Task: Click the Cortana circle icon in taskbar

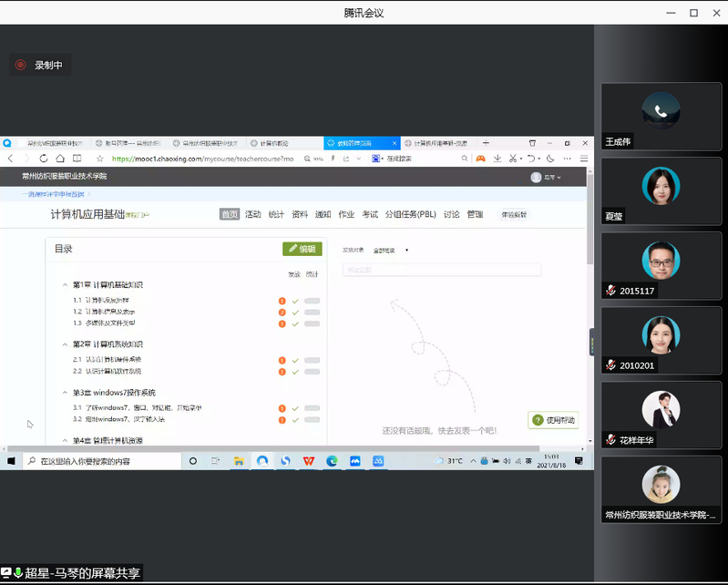Action: click(193, 462)
